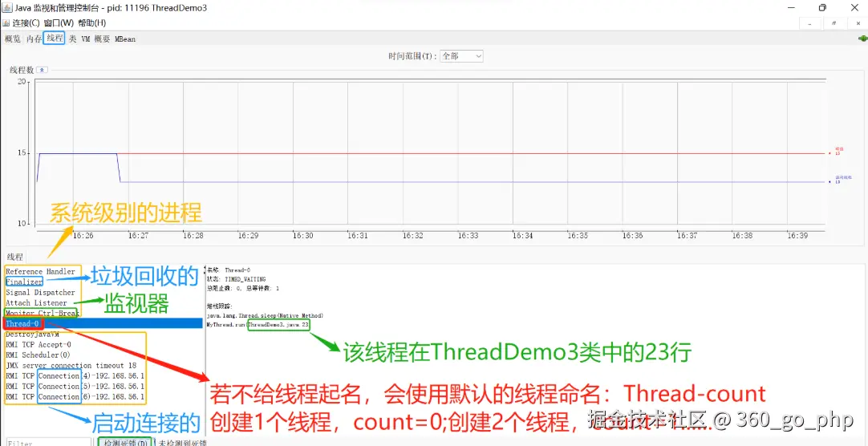The height and width of the screenshot is (446, 868).
Task: Click the Java icon in title bar
Action: (x=6, y=8)
